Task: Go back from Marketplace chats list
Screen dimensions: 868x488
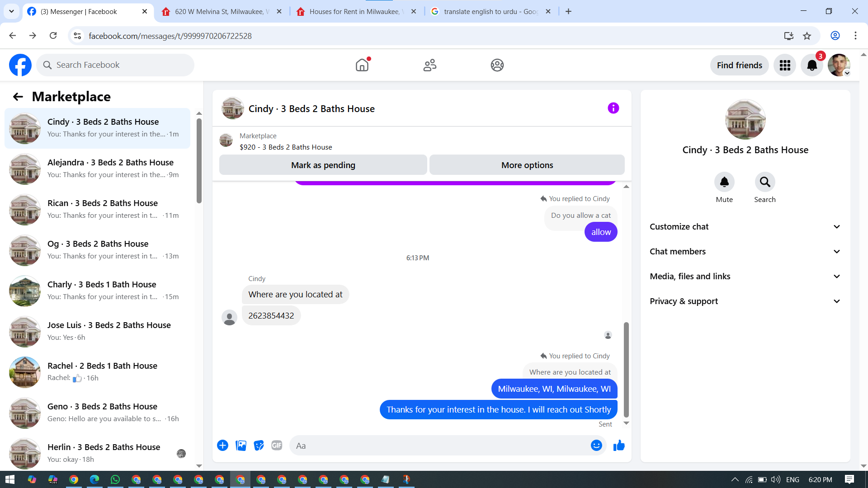Action: pos(18,97)
